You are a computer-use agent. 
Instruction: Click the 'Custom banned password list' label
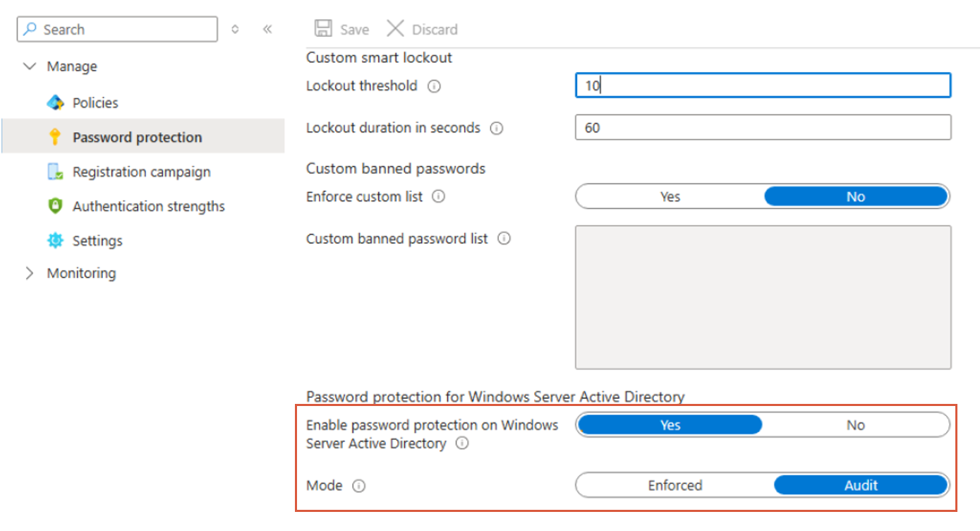coord(397,239)
